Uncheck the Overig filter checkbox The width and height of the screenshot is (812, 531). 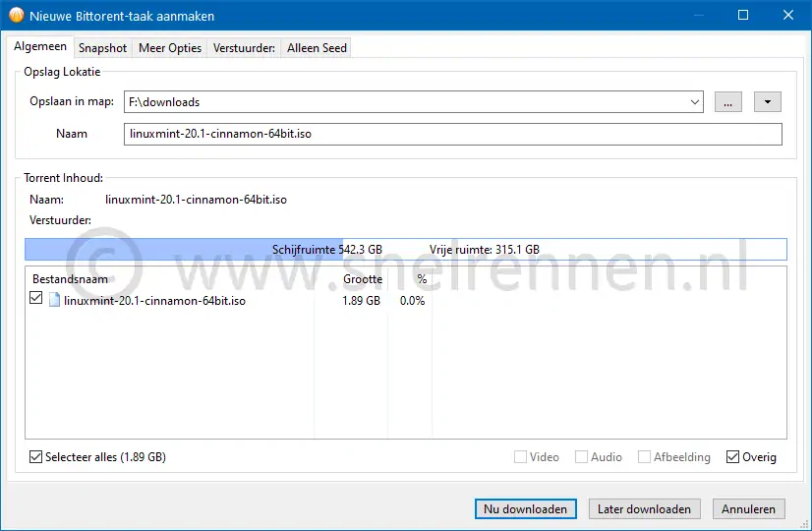[732, 457]
